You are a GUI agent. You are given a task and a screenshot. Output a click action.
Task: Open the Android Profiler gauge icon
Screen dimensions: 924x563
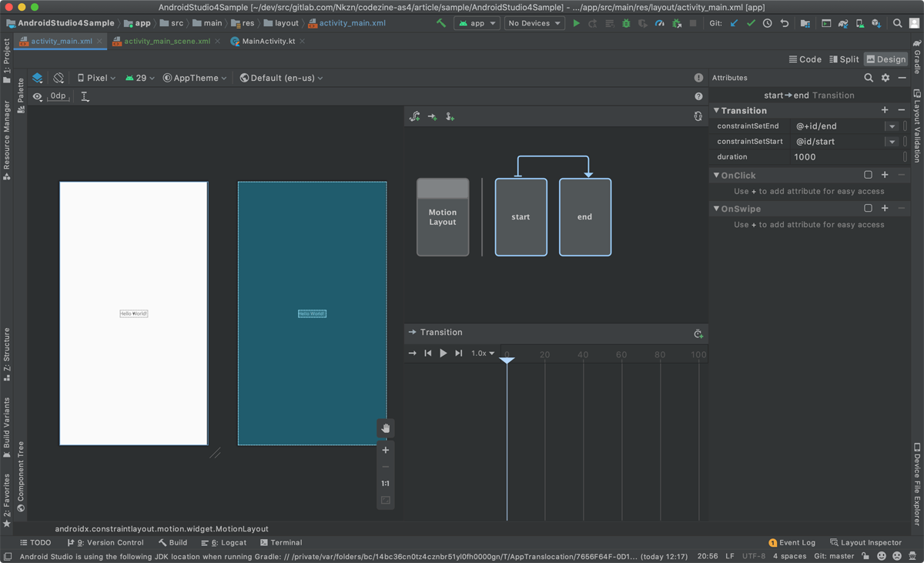click(660, 23)
